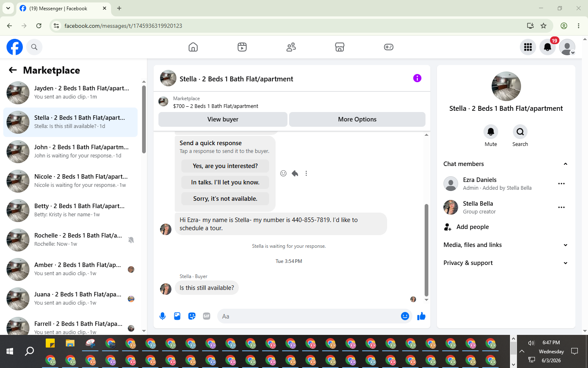Open Windows taskbar search
This screenshot has width=588, height=368.
point(29,351)
